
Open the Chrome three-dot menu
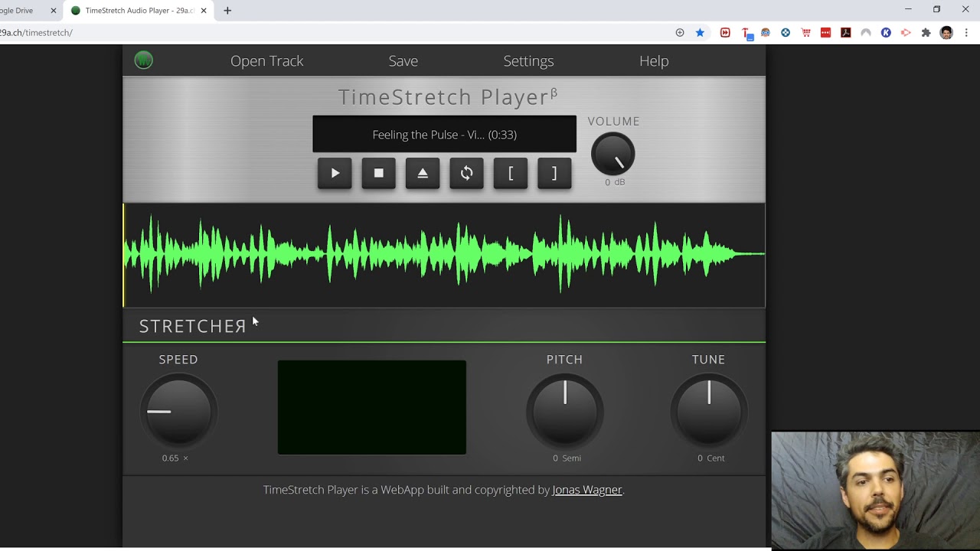[x=966, y=33]
